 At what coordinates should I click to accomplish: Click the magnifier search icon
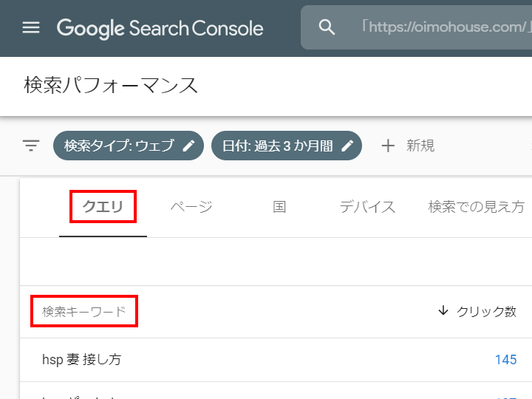point(327,27)
